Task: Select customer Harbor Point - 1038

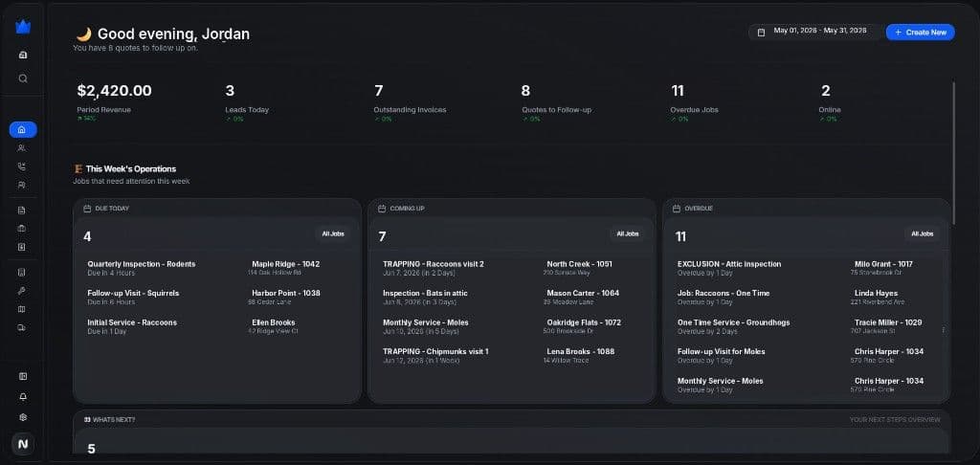Action: point(285,293)
